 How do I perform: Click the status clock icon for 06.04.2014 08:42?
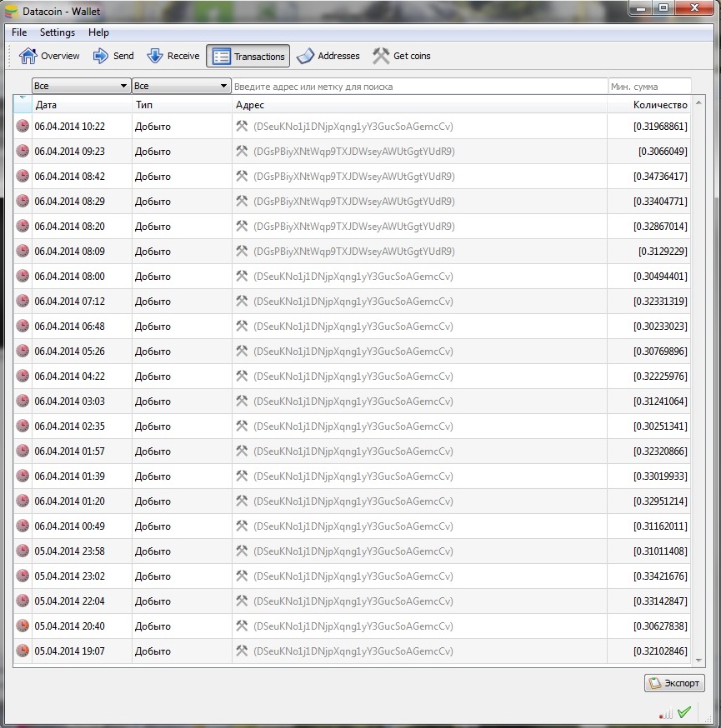pyautogui.click(x=23, y=177)
